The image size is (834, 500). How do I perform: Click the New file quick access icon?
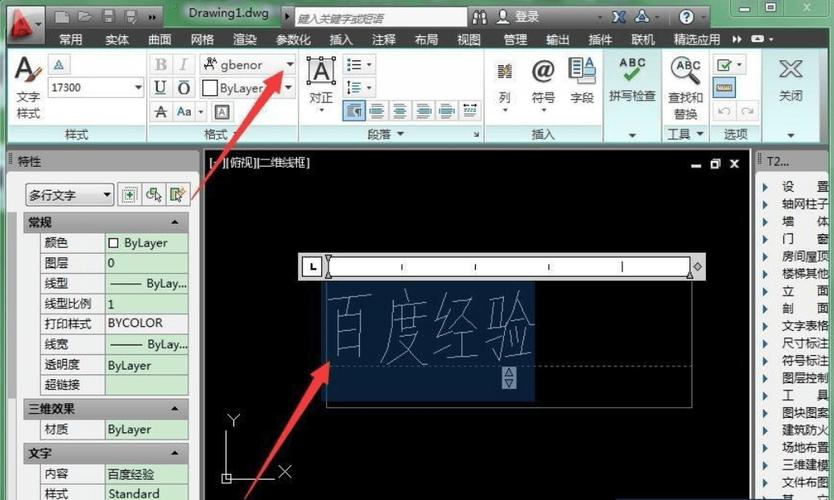tap(62, 17)
